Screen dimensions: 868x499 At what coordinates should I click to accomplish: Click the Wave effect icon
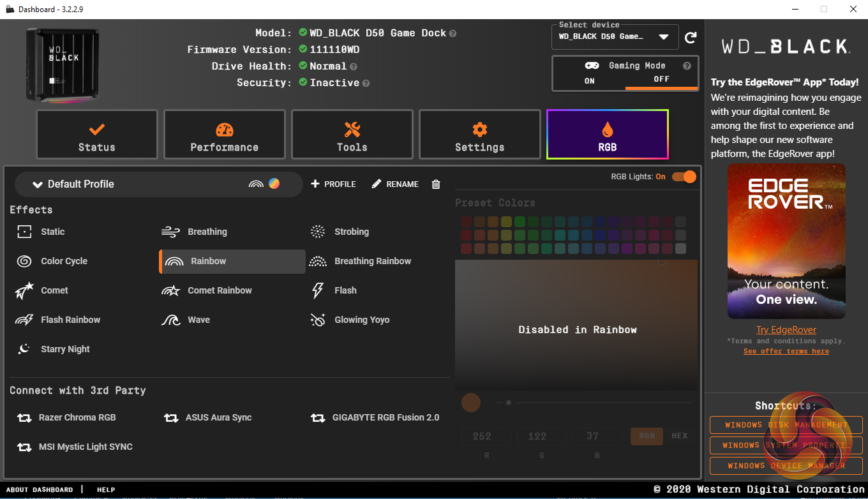[x=170, y=320]
